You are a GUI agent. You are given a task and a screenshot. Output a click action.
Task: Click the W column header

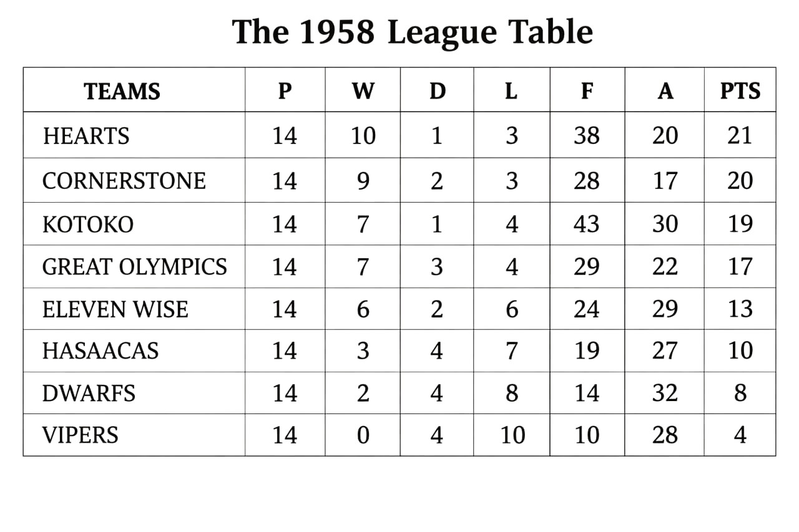tap(363, 92)
